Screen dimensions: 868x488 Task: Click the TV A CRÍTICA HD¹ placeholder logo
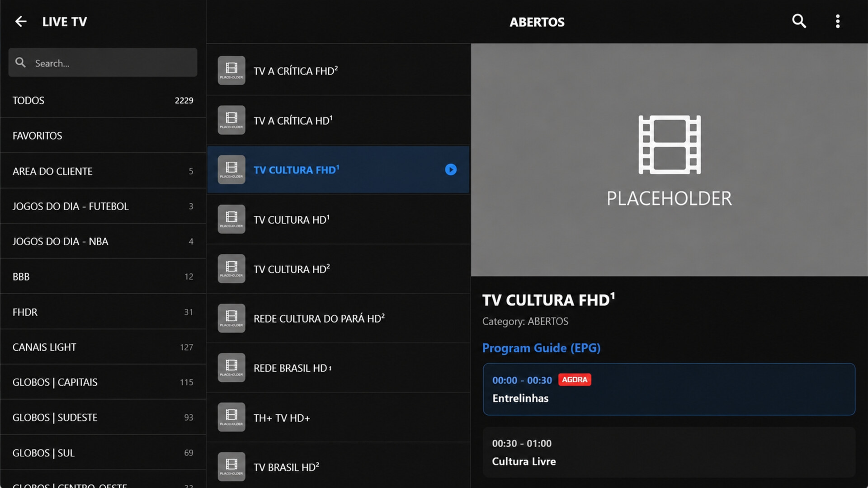point(231,120)
